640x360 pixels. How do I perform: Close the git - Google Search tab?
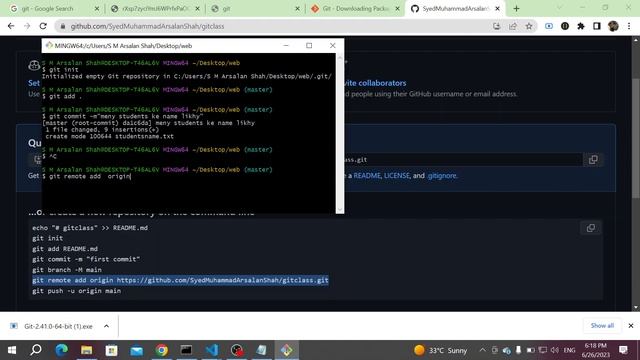coord(97,9)
